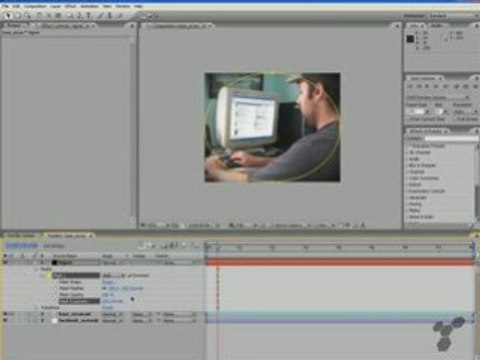
Task: Switch to the Render Queue tab
Action: (21, 235)
